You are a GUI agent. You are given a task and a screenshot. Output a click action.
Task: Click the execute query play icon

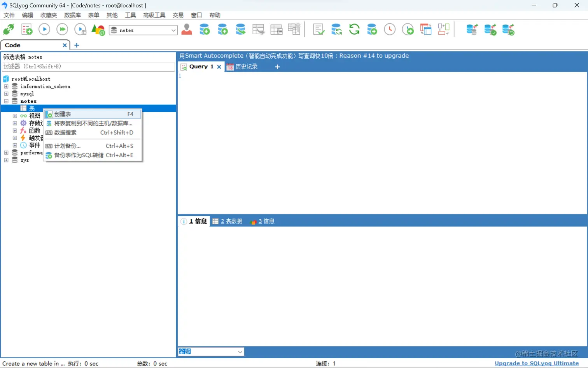click(44, 30)
